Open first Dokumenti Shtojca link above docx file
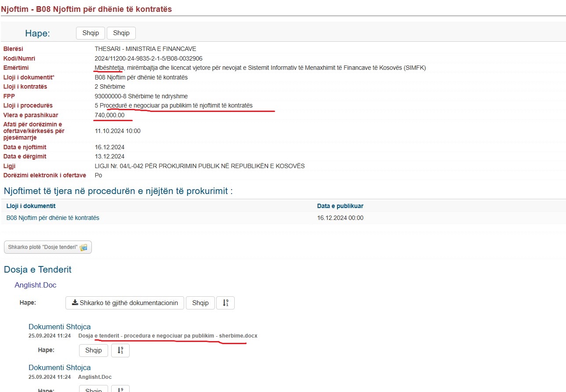The height and width of the screenshot is (392, 566). click(60, 327)
